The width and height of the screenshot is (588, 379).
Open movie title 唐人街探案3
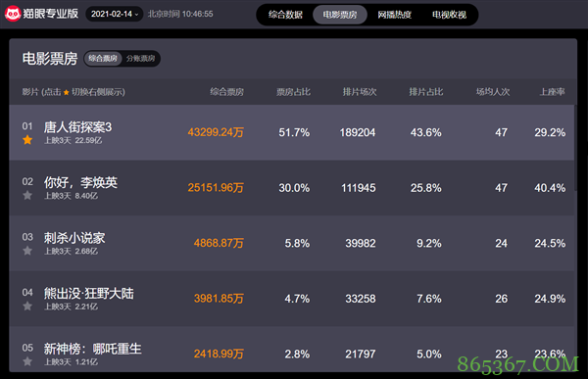coord(77,127)
